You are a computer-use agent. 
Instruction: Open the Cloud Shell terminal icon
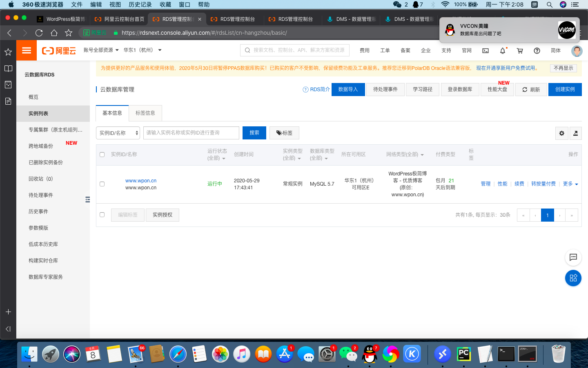(x=486, y=51)
